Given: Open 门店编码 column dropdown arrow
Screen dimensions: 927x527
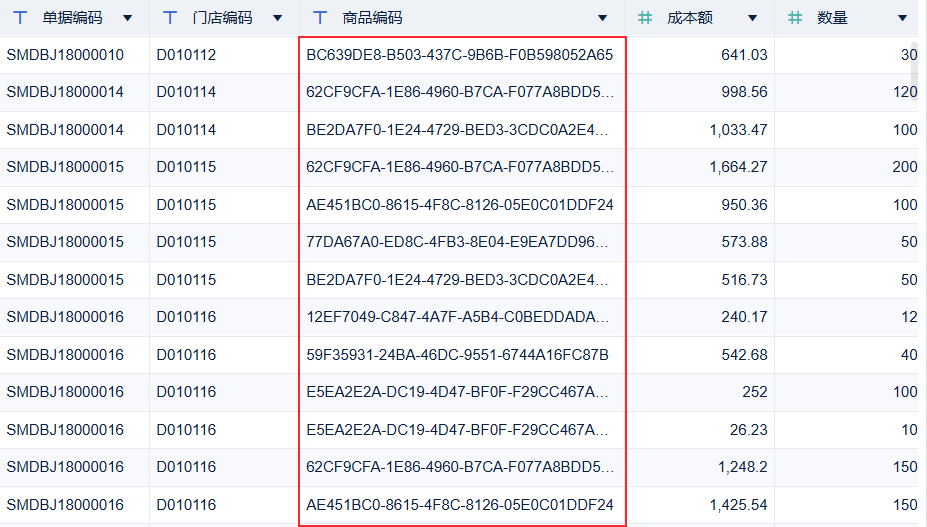Looking at the screenshot, I should [x=277, y=18].
